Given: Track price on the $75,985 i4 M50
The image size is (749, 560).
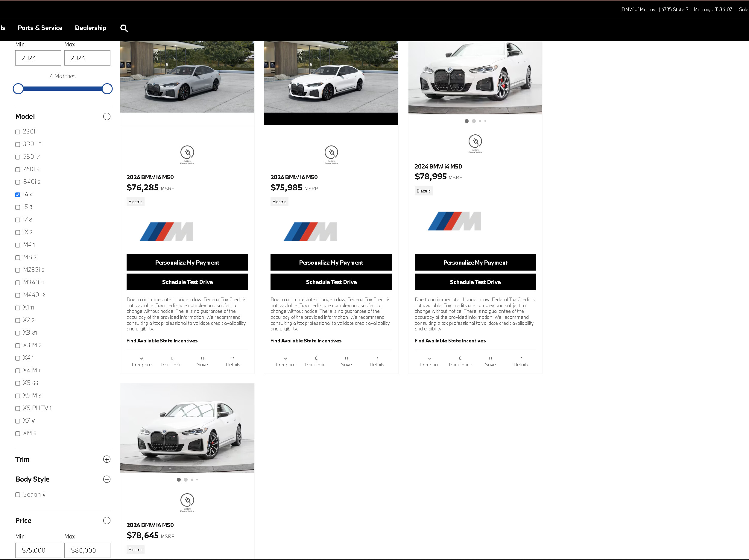Looking at the screenshot, I should (316, 362).
